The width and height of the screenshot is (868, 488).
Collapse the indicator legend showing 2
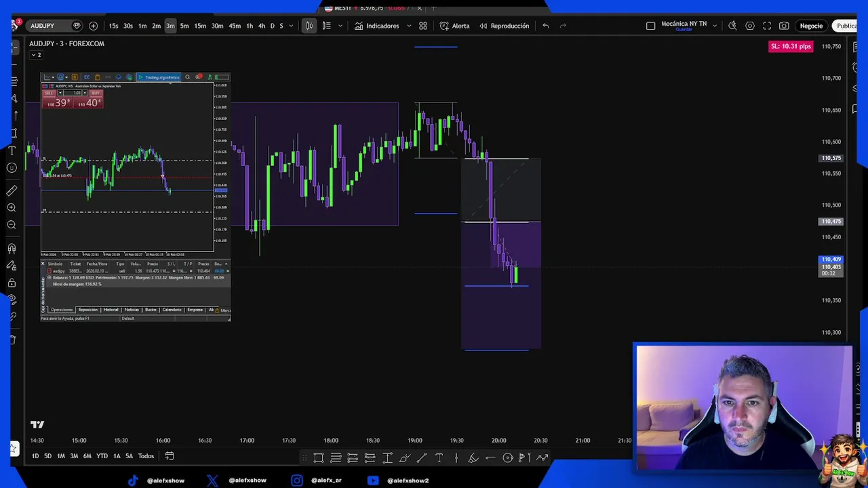pos(36,55)
